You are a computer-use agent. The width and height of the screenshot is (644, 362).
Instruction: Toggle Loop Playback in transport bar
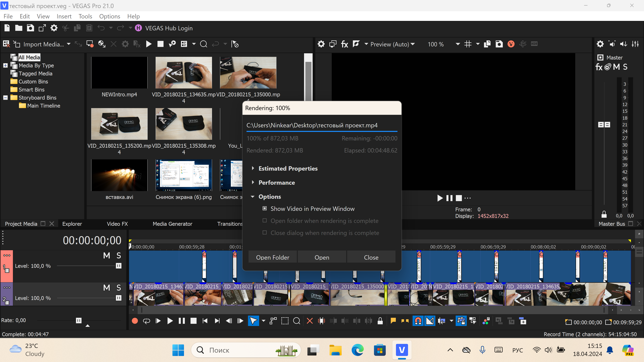(147, 321)
